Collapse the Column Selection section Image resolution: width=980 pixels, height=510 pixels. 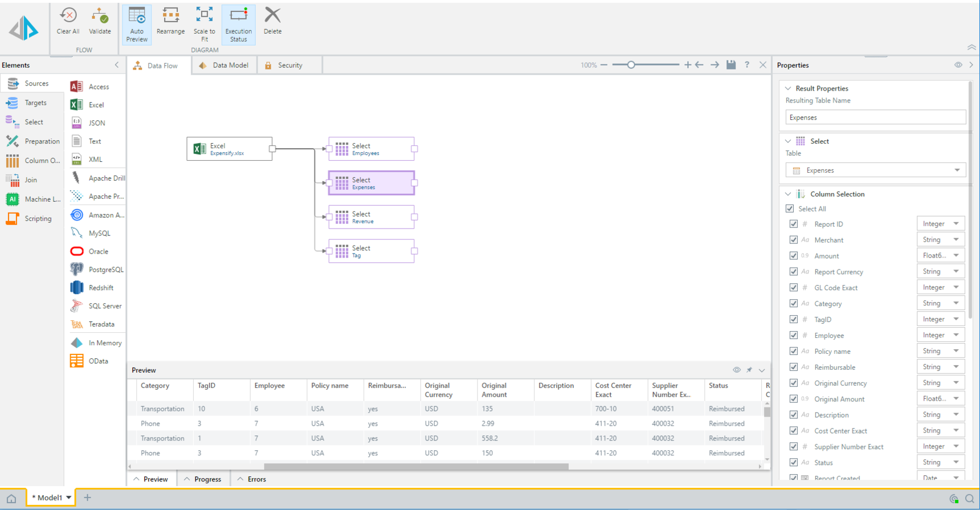coord(788,194)
